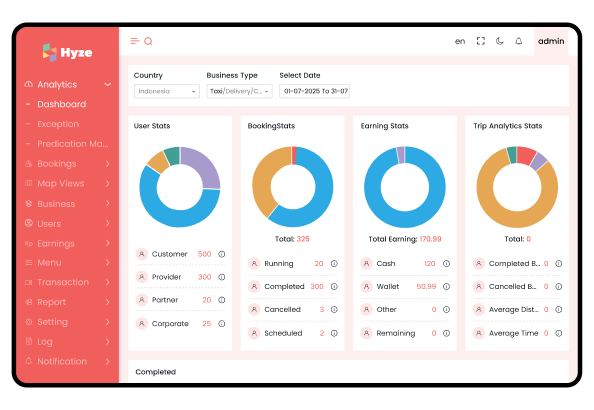This screenshot has height=410, width=594.
Task: Open the admin profile button
Action: coord(551,41)
